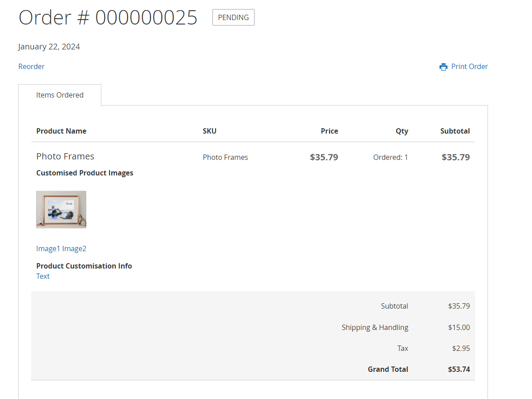The image size is (532, 399).
Task: Click the SKU column header
Action: pos(209,131)
